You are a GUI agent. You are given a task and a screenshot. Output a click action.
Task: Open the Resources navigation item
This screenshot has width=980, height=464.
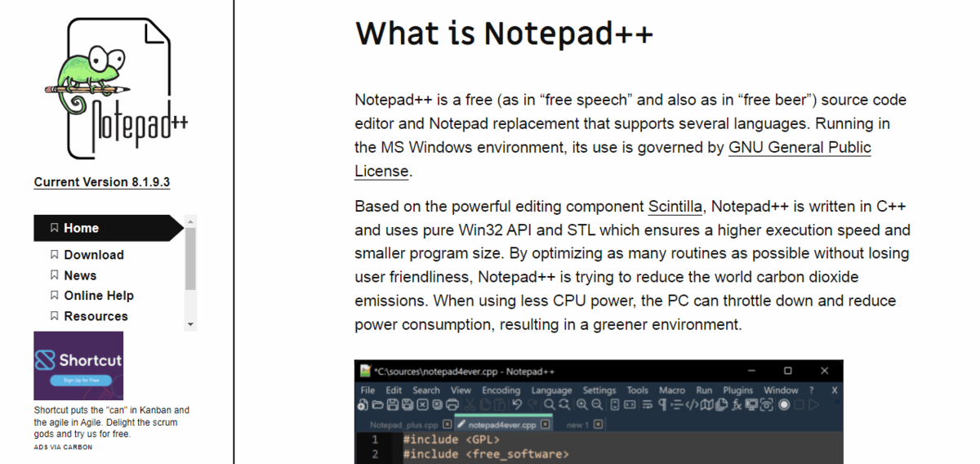coord(96,316)
